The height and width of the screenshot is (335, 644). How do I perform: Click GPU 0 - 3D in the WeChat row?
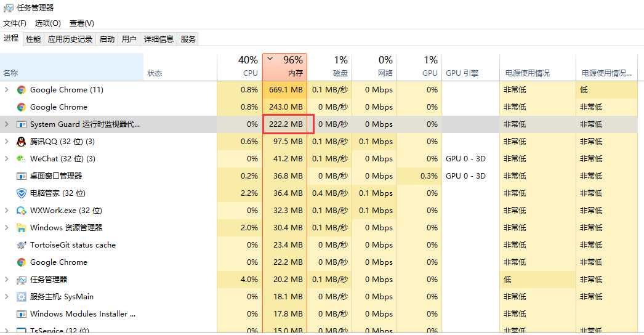(x=465, y=159)
